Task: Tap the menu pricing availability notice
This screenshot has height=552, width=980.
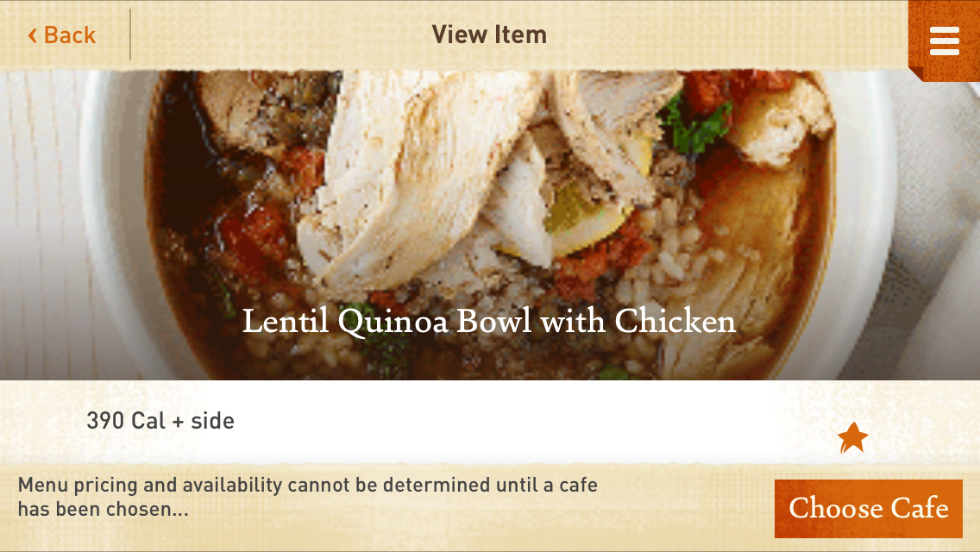Action: (307, 497)
